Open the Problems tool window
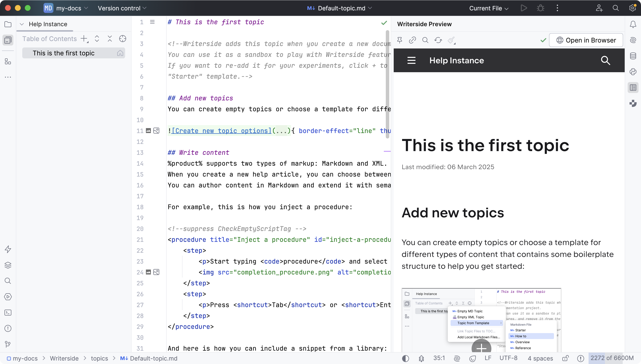Screen dimensions: 641x364 pyautogui.click(x=8, y=328)
